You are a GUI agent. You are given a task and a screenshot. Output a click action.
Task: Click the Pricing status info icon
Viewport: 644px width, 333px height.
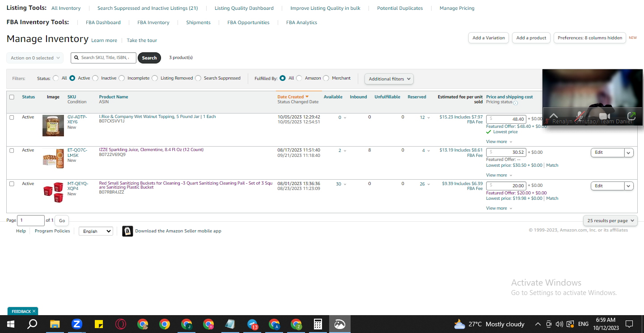tap(516, 103)
